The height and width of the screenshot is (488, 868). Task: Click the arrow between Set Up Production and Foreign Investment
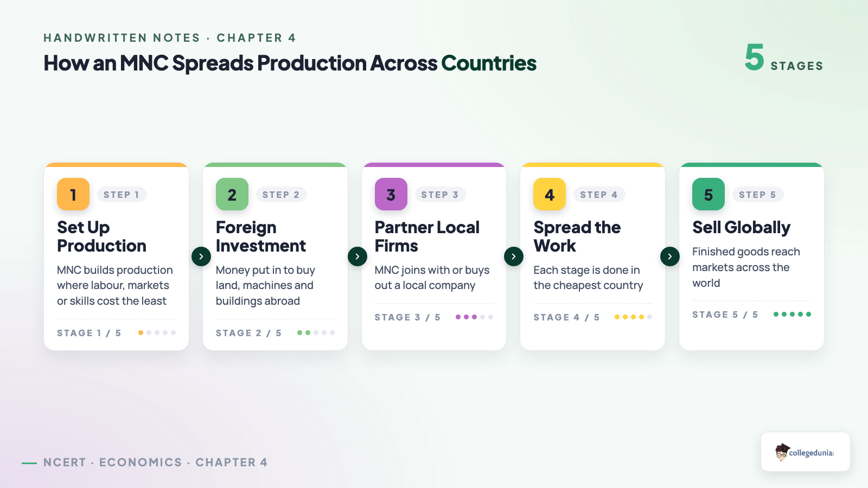point(201,256)
